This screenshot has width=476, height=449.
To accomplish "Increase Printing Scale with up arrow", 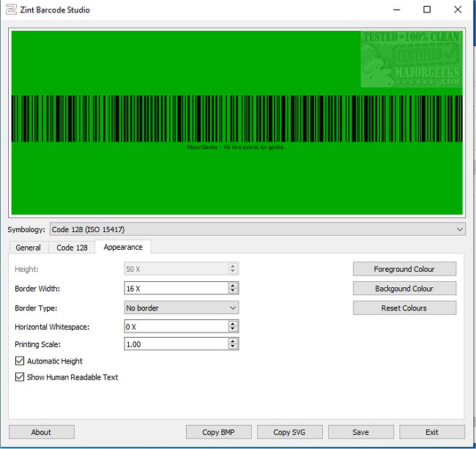I will 233,341.
